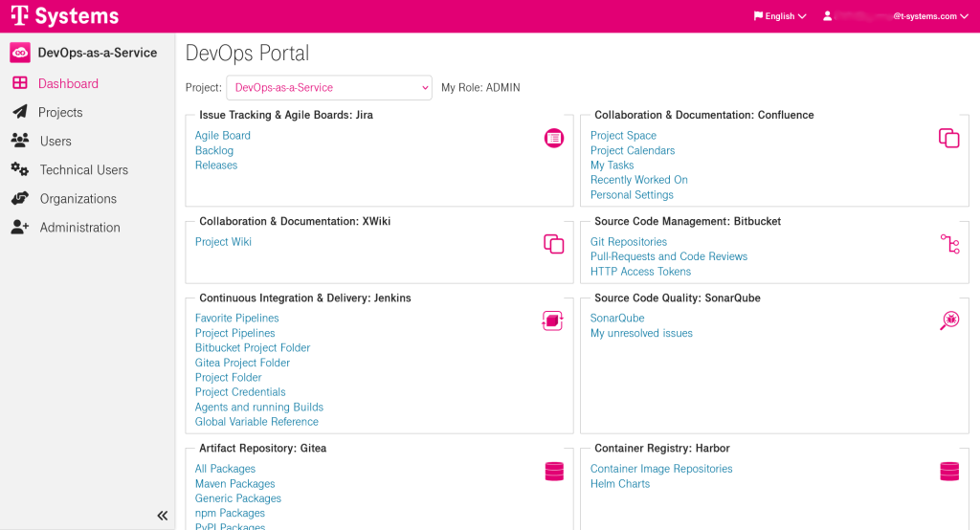Click the Users group icon in sidebar
Screen dimensions: 980x530
click(x=20, y=141)
